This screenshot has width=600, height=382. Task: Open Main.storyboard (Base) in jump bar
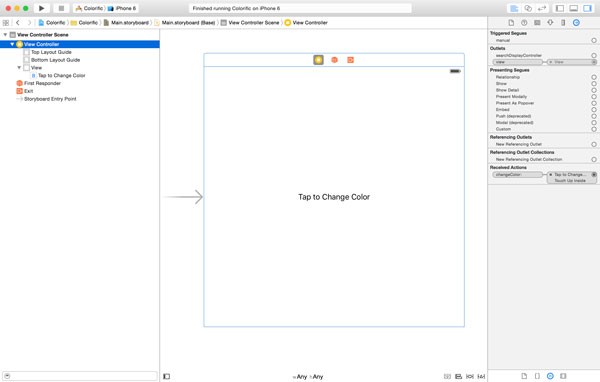185,23
